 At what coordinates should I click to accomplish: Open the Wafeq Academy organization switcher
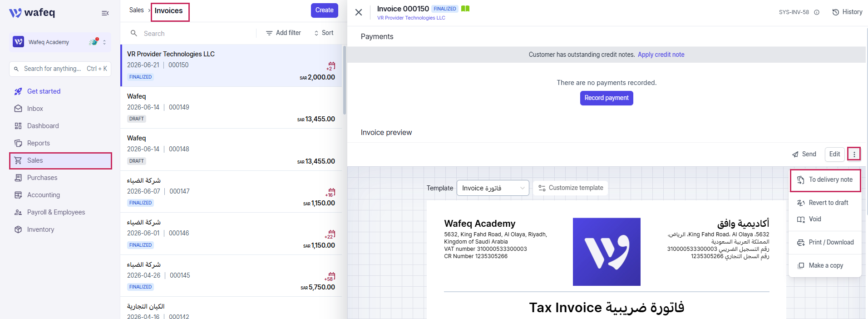[x=60, y=42]
